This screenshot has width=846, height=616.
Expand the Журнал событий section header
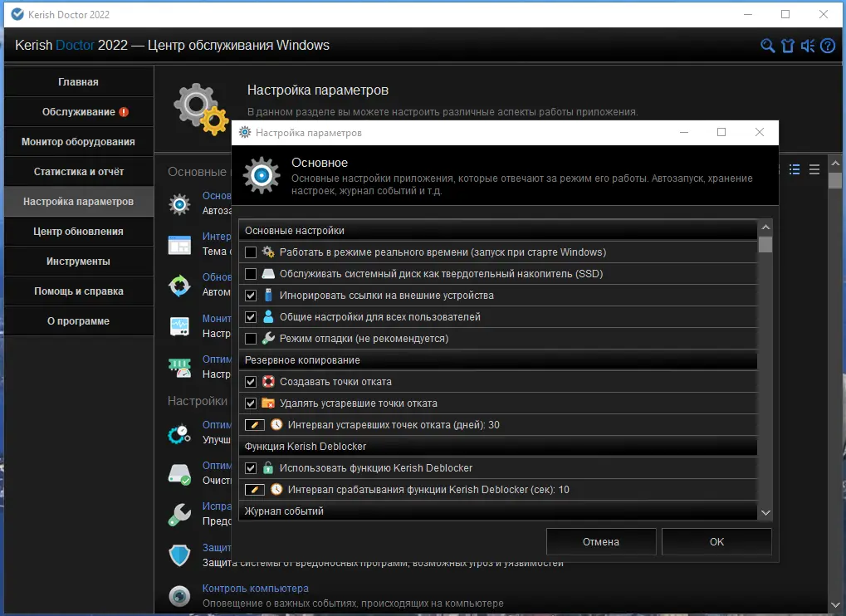tap(498, 511)
